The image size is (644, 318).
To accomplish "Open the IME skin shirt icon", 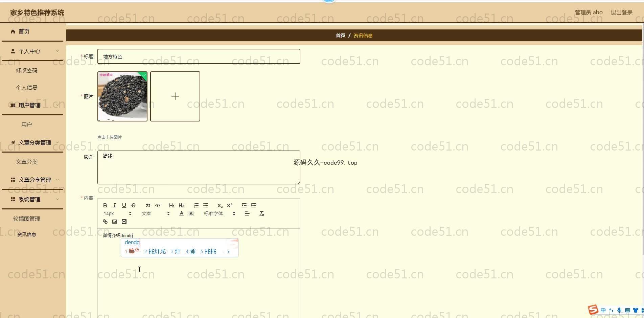I will [636, 310].
